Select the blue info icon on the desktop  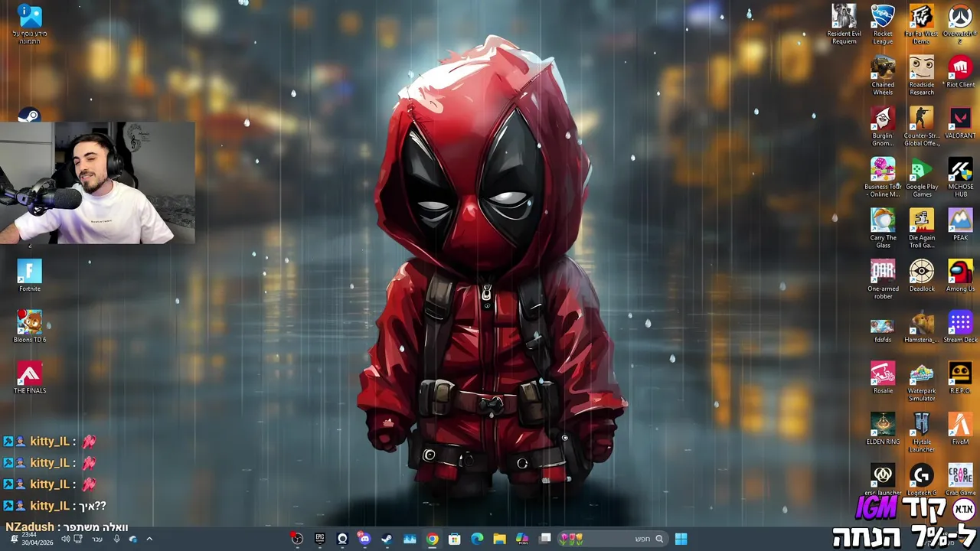(x=29, y=24)
